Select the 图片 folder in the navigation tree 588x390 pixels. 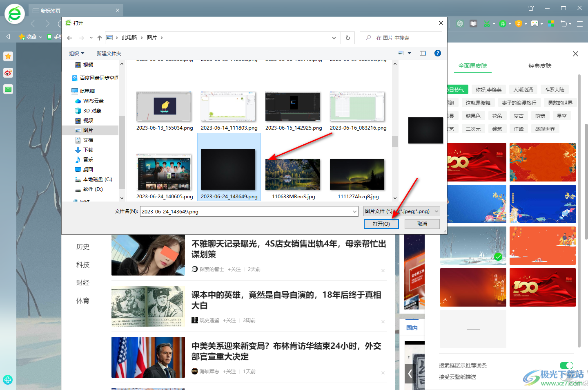point(88,130)
